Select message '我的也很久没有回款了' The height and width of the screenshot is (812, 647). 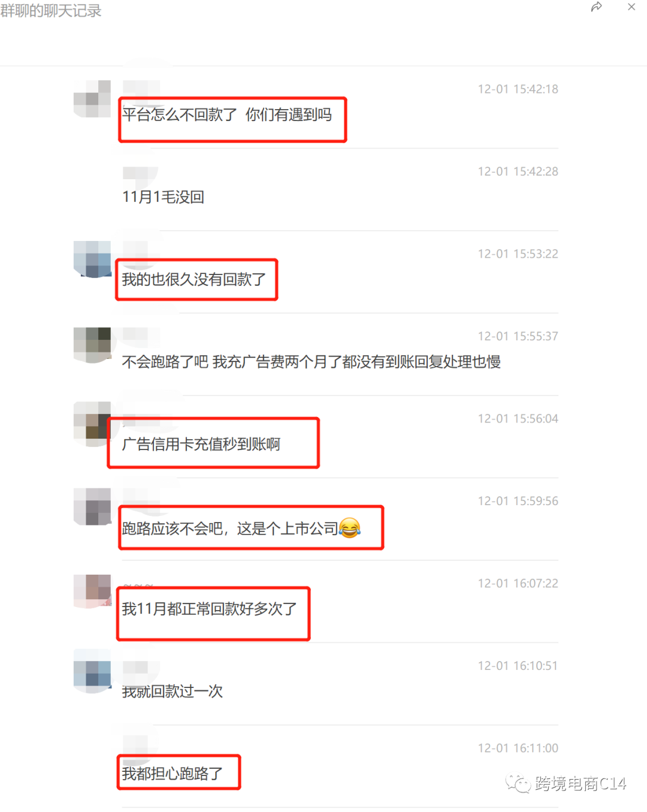point(194,279)
